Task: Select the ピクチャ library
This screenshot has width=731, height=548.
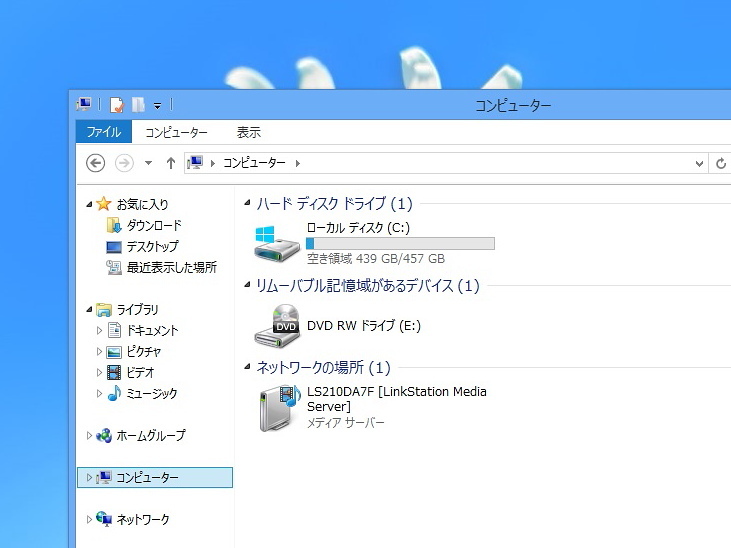Action: (x=144, y=352)
